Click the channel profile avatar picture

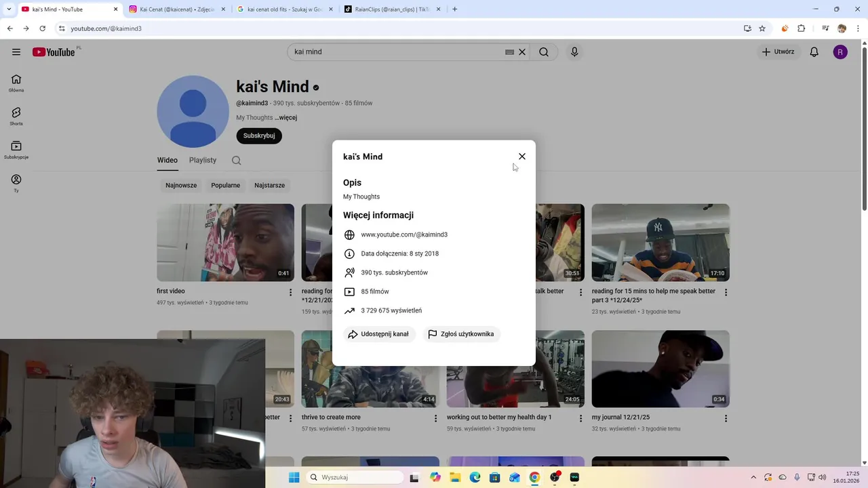[x=193, y=111]
